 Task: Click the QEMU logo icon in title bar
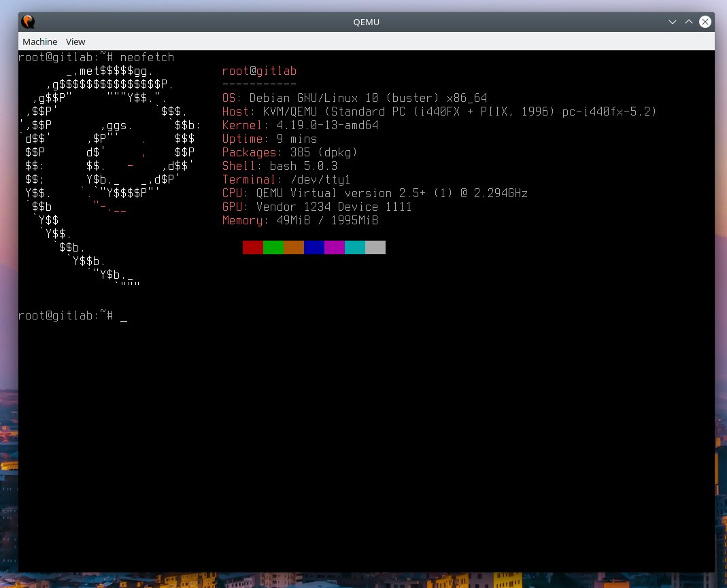pyautogui.click(x=29, y=22)
